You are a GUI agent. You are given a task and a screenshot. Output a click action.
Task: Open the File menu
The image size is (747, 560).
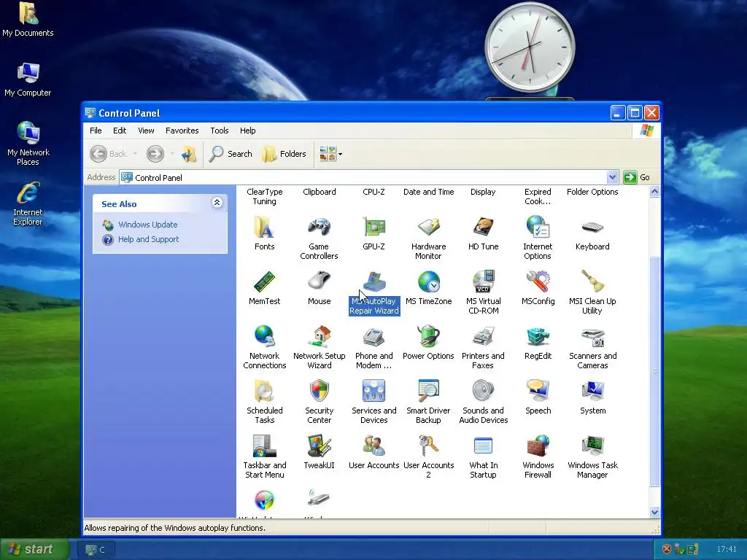[96, 131]
